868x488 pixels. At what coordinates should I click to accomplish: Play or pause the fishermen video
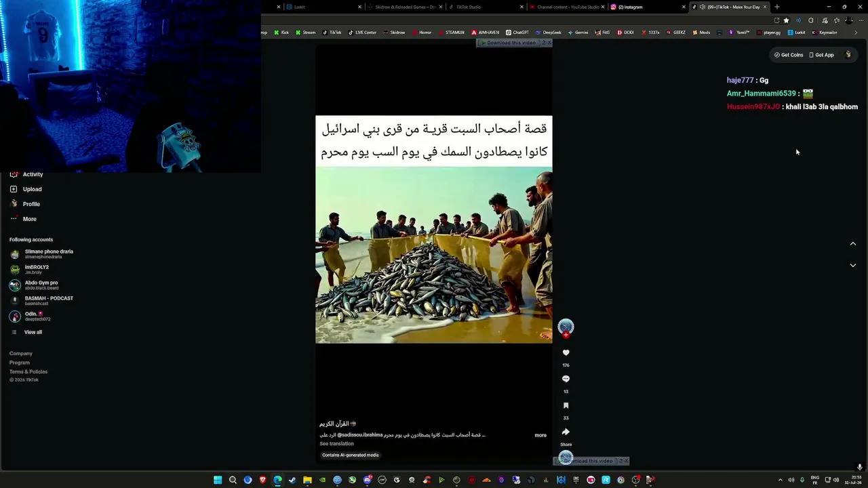point(434,255)
